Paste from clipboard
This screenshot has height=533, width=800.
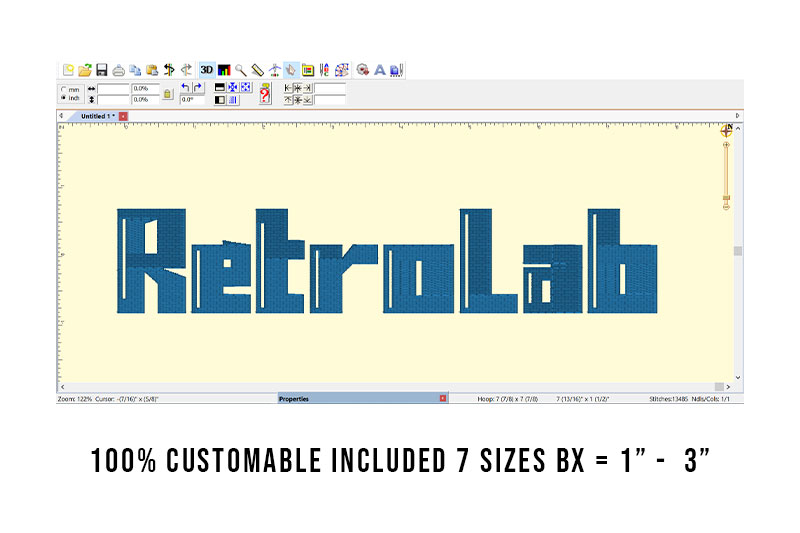pyautogui.click(x=152, y=70)
